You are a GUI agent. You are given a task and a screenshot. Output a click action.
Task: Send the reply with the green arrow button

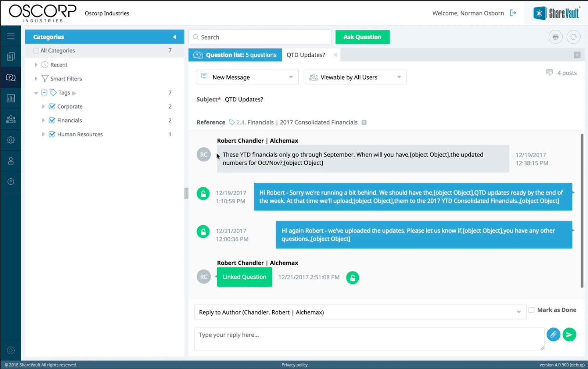coord(569,334)
